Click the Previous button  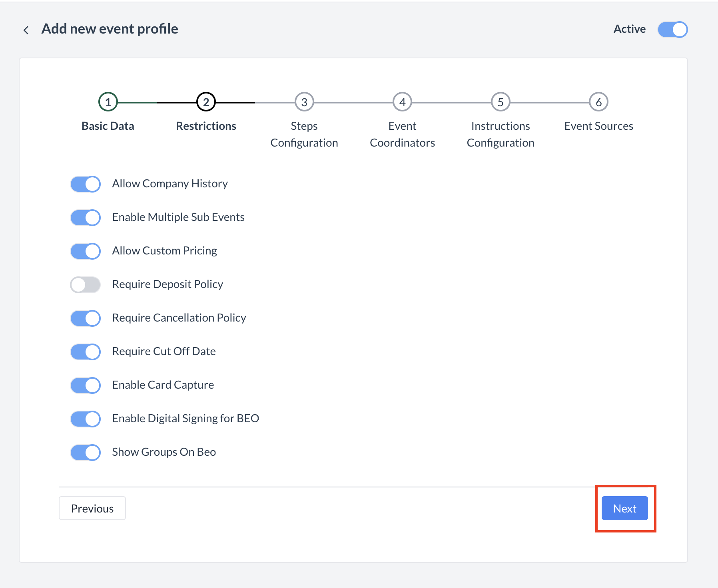(92, 508)
